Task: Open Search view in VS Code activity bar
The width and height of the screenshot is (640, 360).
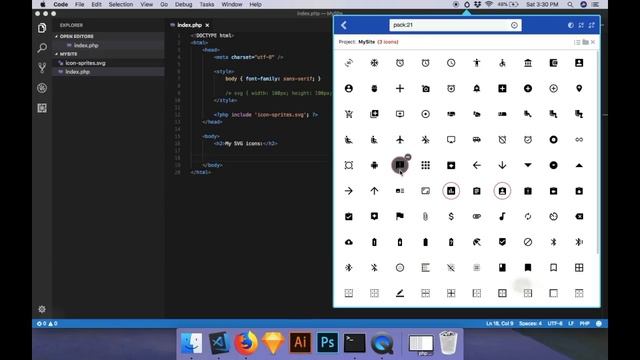Action: coord(42,48)
